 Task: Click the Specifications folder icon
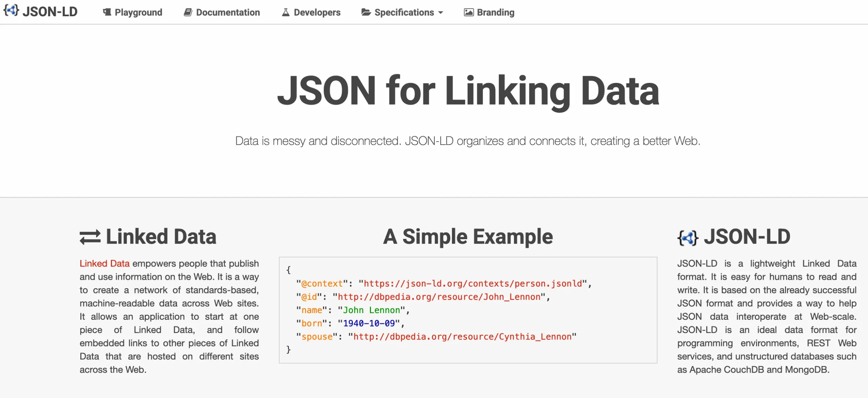click(366, 12)
